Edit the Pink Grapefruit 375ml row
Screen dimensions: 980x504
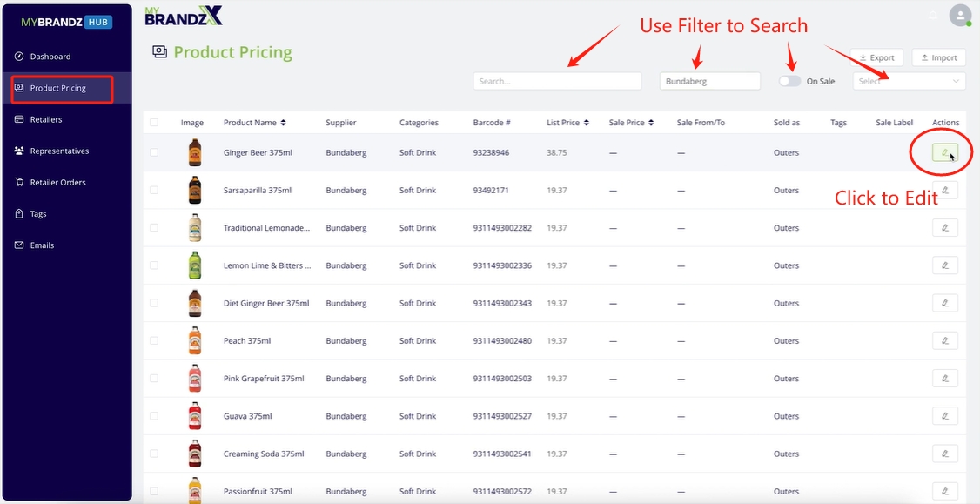point(944,379)
